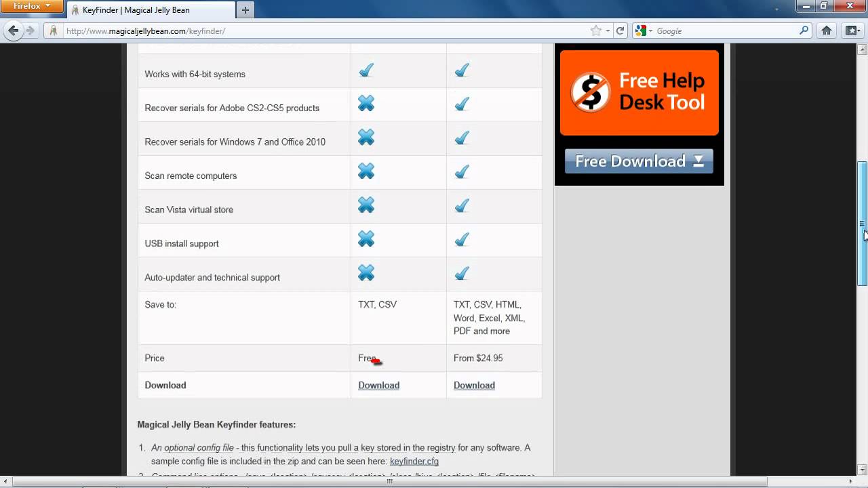The height and width of the screenshot is (488, 868).
Task: Open the search engine selector dropdown arrow
Action: 650,30
